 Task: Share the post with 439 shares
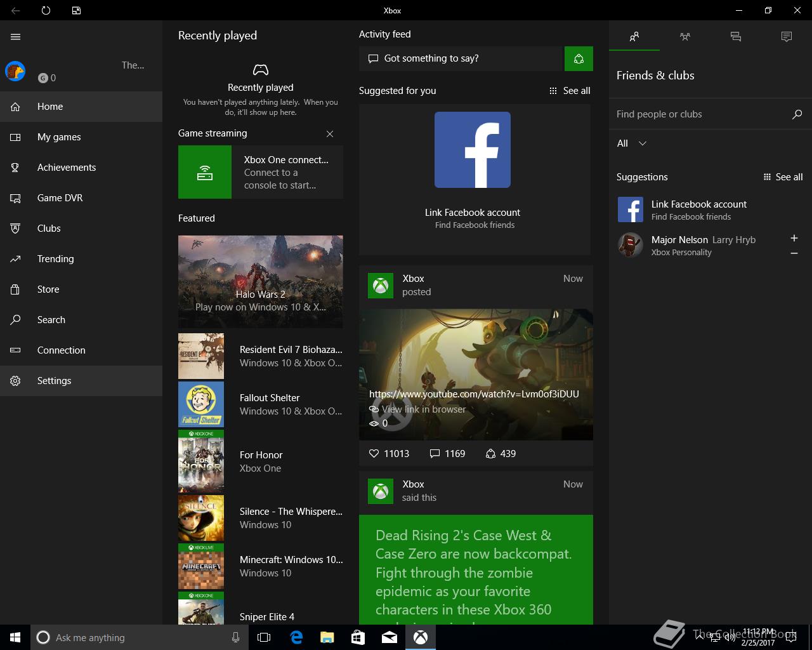coord(501,454)
